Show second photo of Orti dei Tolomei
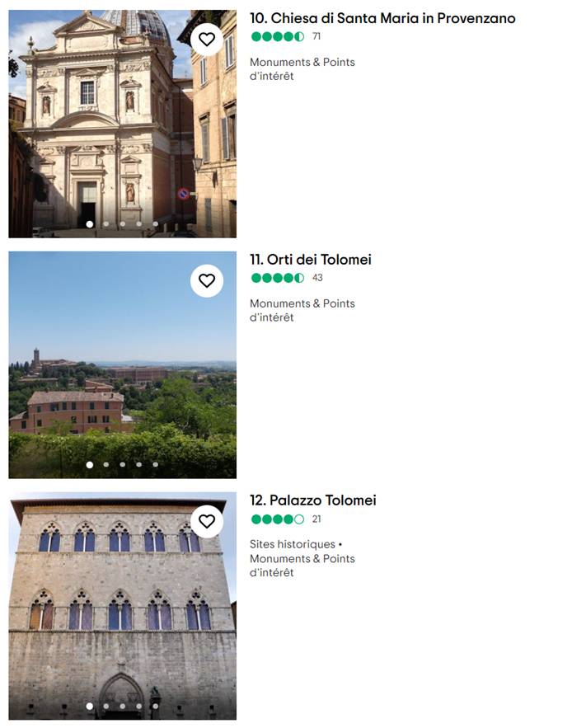Screen dimensions: 572x728 click(106, 464)
